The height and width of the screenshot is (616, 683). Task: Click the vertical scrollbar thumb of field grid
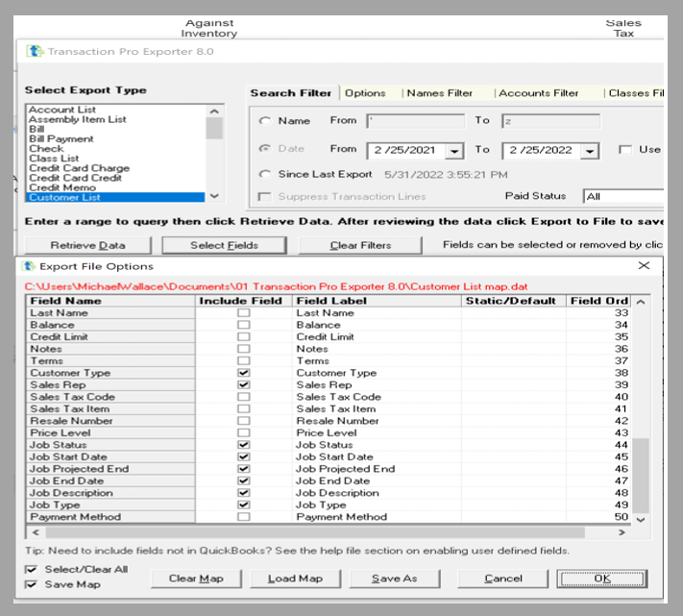pyautogui.click(x=641, y=476)
